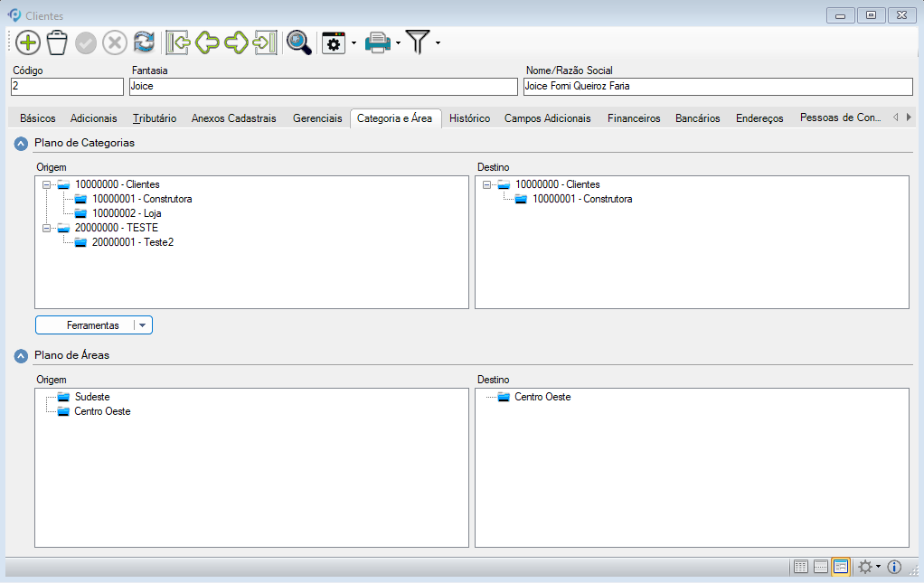Viewport: 924px width, 583px height.
Task: Switch to the Financeiros tab
Action: pos(633,118)
